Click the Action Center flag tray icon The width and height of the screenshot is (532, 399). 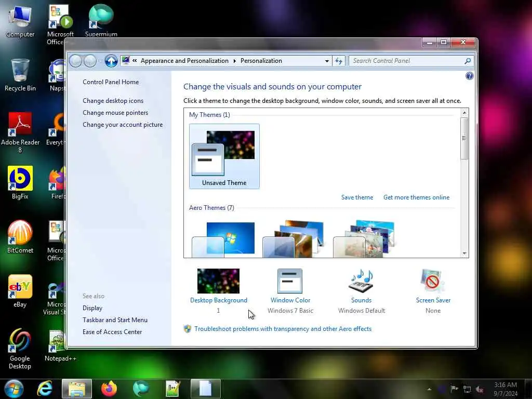coord(454,389)
